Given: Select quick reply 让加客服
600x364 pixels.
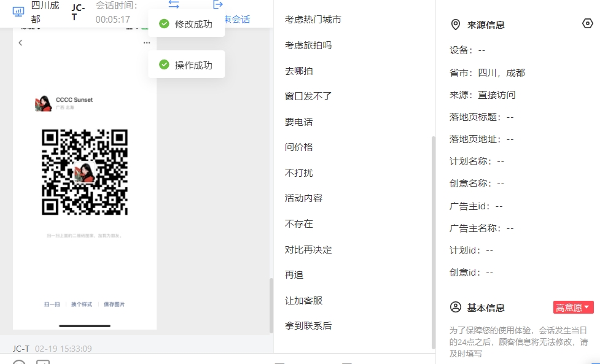Looking at the screenshot, I should 303,300.
